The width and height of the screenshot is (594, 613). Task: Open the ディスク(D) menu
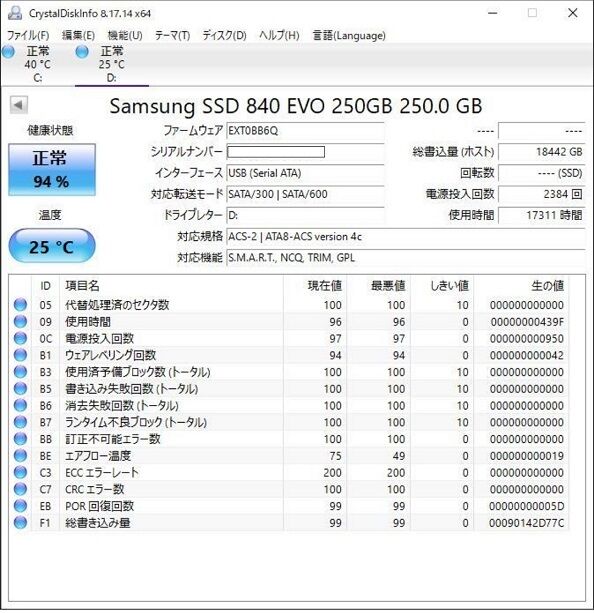[224, 36]
